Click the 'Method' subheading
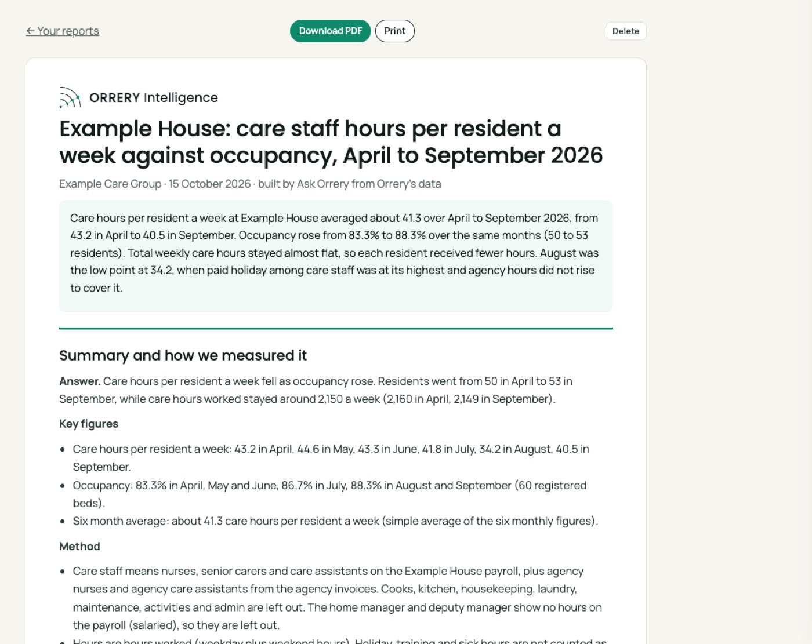The width and height of the screenshot is (812, 644). pos(80,547)
